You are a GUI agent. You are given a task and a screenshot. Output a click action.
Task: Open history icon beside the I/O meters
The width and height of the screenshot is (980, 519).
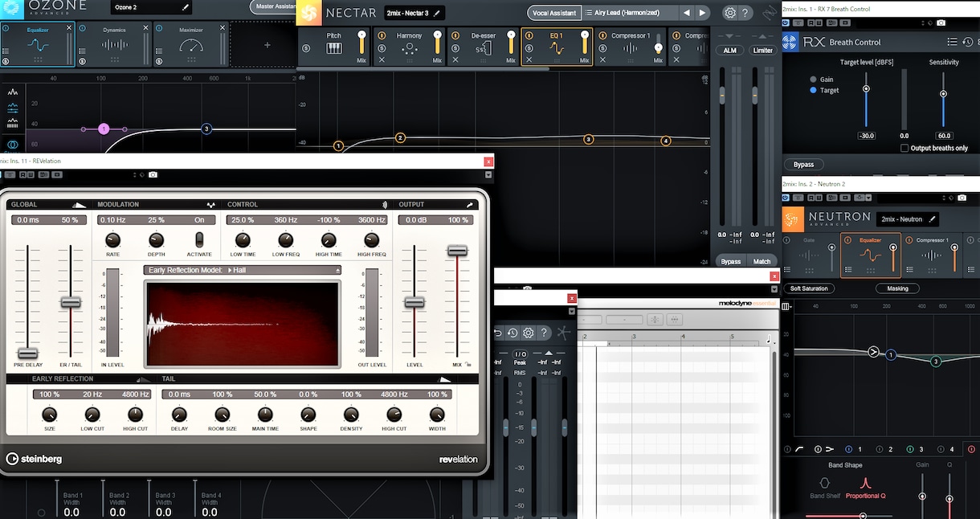[x=512, y=333]
